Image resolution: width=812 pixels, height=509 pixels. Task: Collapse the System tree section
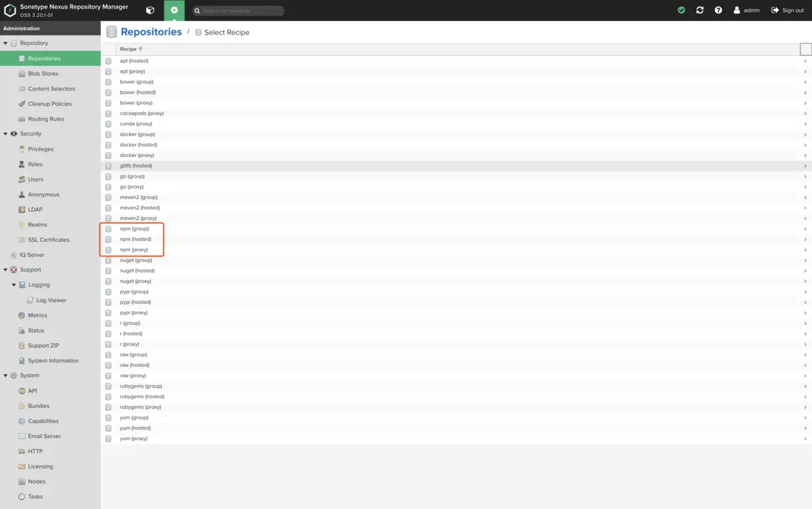[6, 375]
